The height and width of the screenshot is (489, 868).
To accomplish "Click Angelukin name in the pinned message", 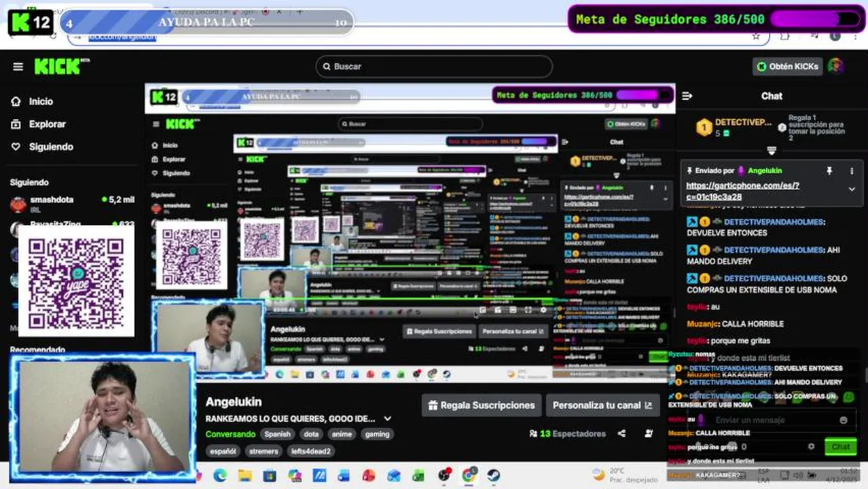I will 765,170.
